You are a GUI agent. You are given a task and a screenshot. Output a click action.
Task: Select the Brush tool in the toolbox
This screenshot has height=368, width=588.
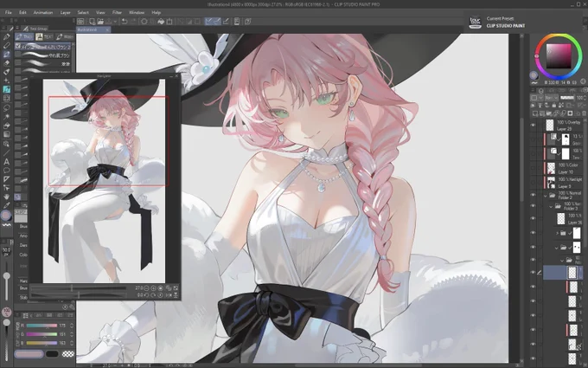click(x=6, y=54)
